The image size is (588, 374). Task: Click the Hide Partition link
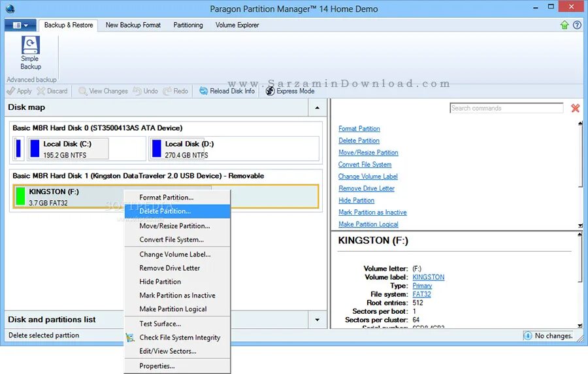pyautogui.click(x=356, y=200)
